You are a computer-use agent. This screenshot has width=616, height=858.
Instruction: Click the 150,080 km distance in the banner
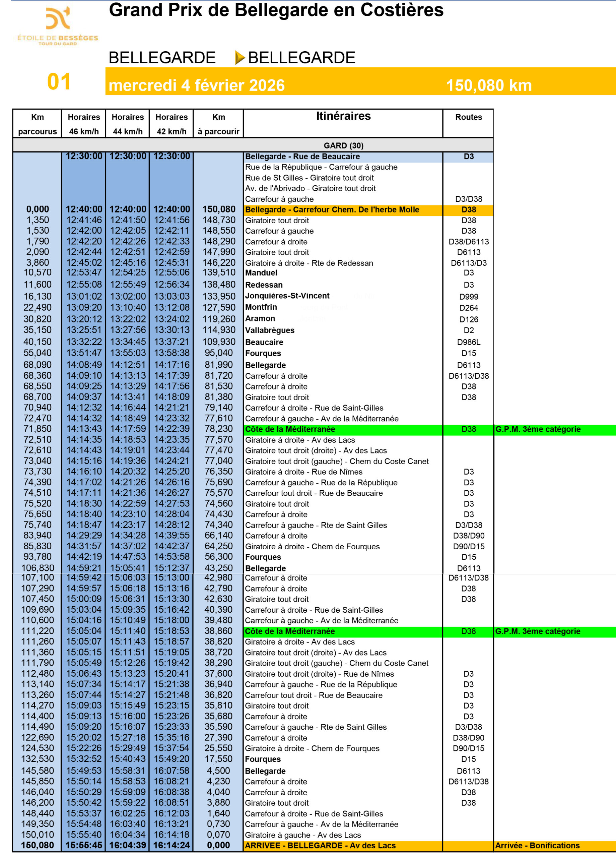coord(489,85)
